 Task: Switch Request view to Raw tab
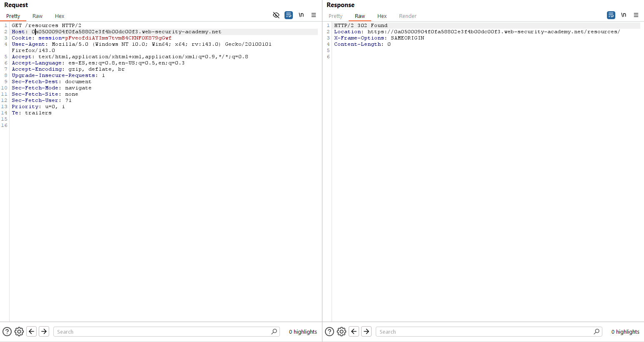tap(37, 16)
